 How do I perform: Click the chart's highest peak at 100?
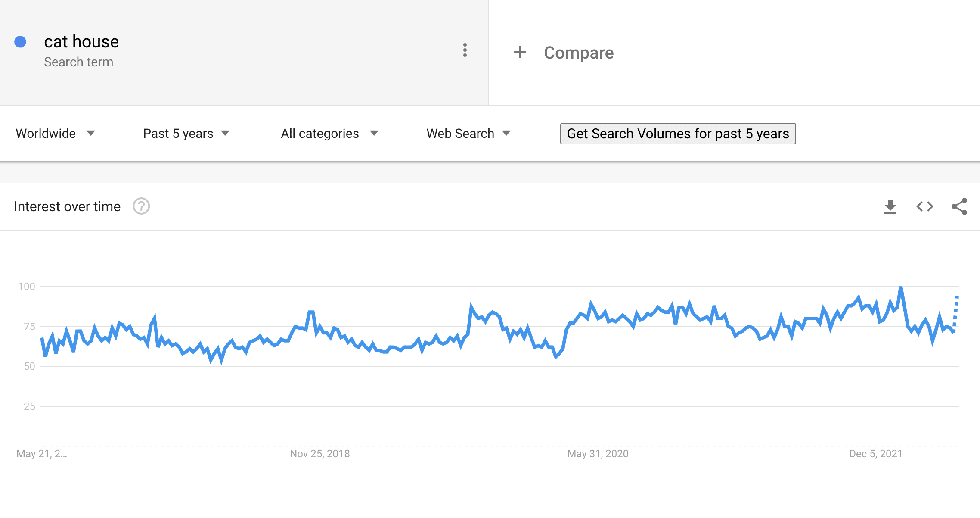[901, 287]
